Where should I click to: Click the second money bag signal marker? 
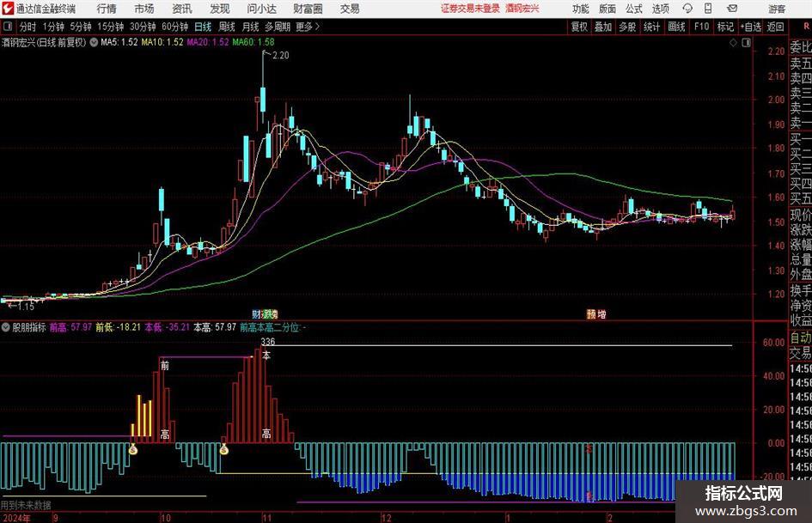pyautogui.click(x=224, y=449)
